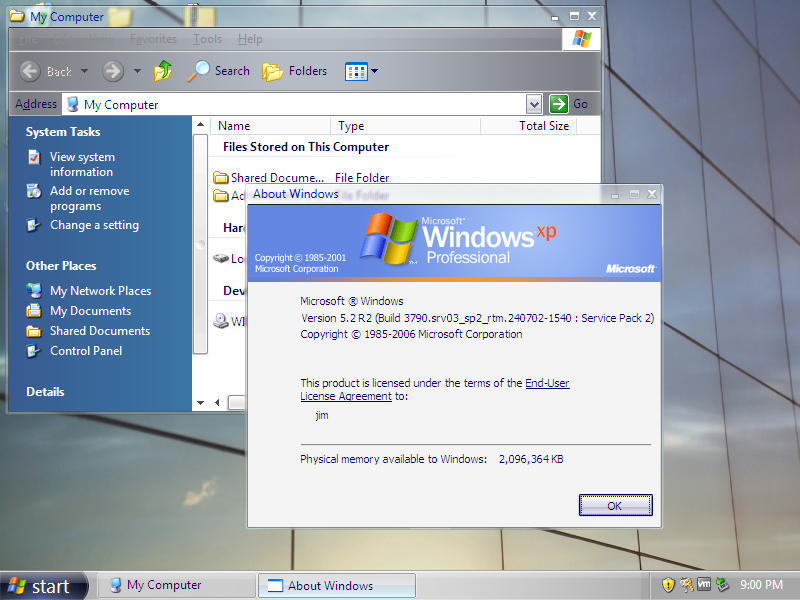
Task: Click the task pane scrollbar down arrow
Action: (201, 403)
